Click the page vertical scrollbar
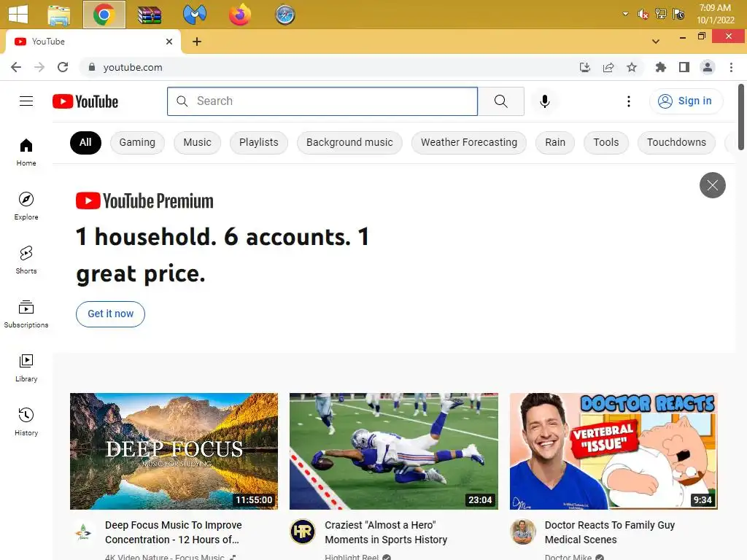The height and width of the screenshot is (560, 747). 741,117
